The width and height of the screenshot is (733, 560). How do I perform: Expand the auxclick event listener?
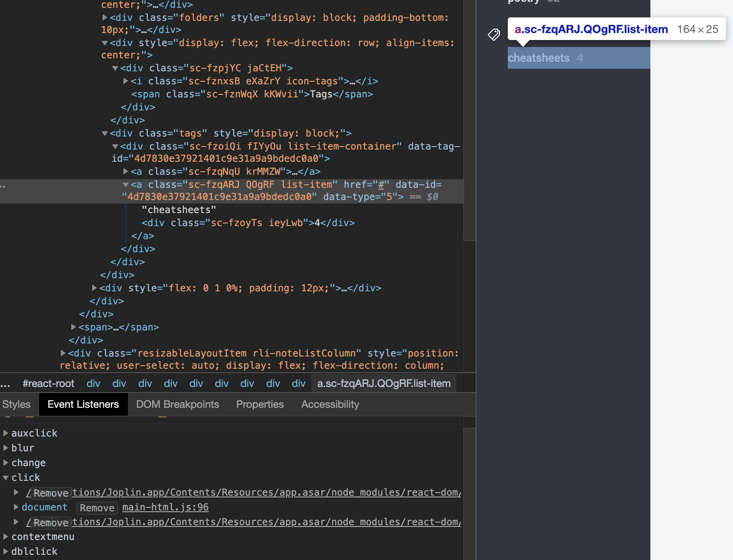(x=6, y=433)
